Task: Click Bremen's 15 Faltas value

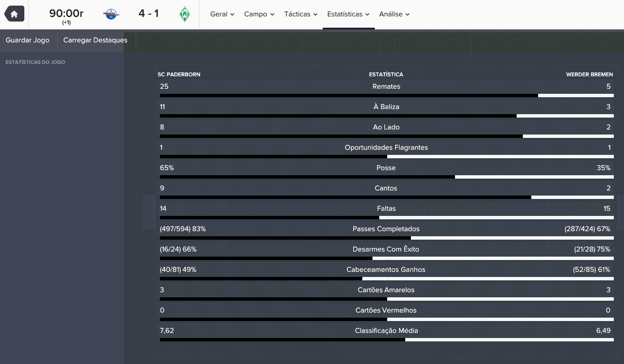Action: click(607, 209)
